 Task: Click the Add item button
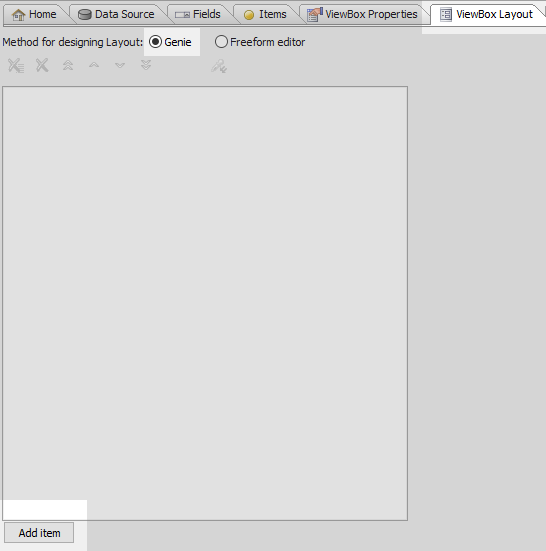click(39, 533)
